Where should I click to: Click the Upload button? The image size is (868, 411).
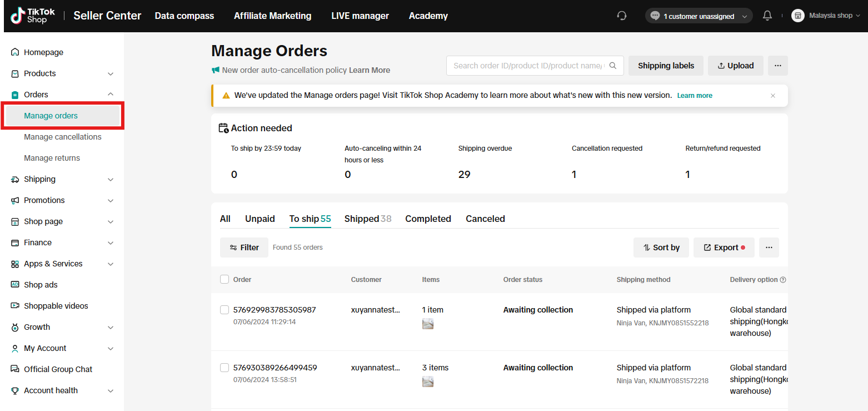point(736,66)
